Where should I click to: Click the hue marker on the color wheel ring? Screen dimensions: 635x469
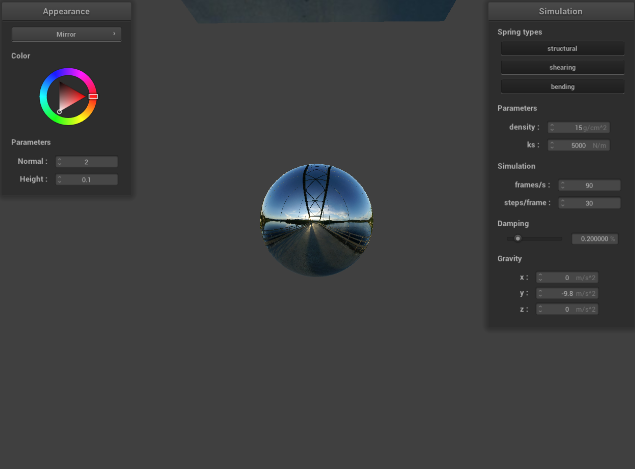click(x=93, y=97)
